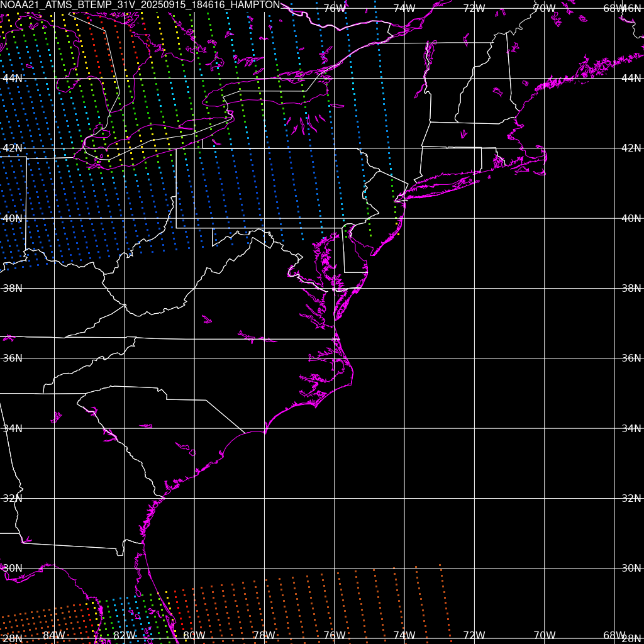Click the 76W label along top edge
This screenshot has width=644, height=644.
pyautogui.click(x=335, y=8)
